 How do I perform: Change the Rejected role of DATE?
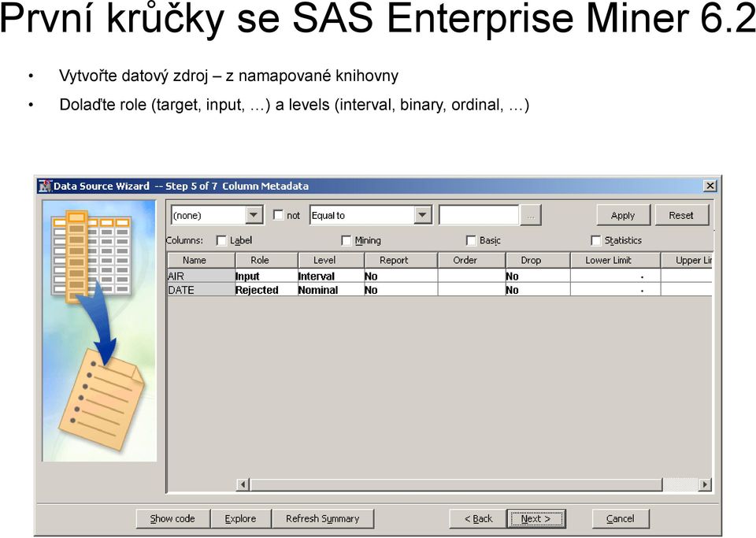click(267, 290)
